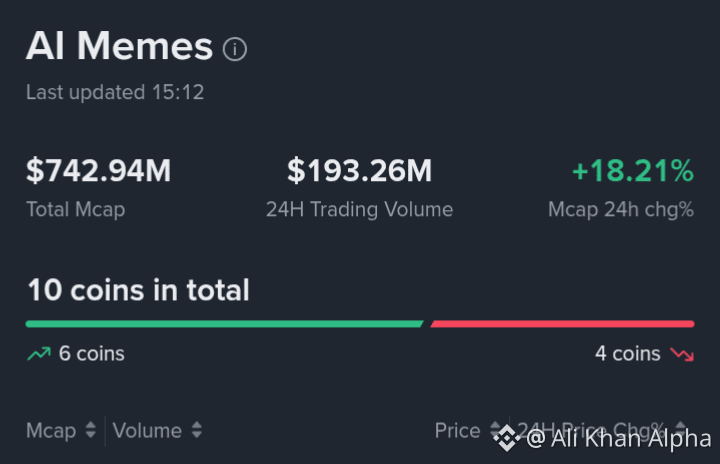This screenshot has height=464, width=720.
Task: Open the AI Memes info icon
Action: point(235,49)
